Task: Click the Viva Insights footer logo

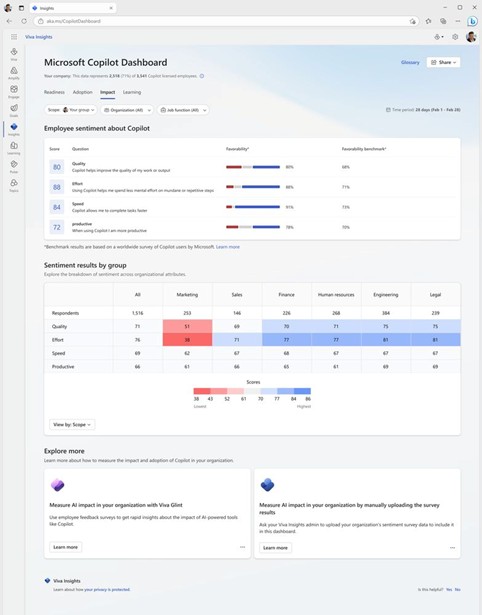Action: (x=47, y=580)
